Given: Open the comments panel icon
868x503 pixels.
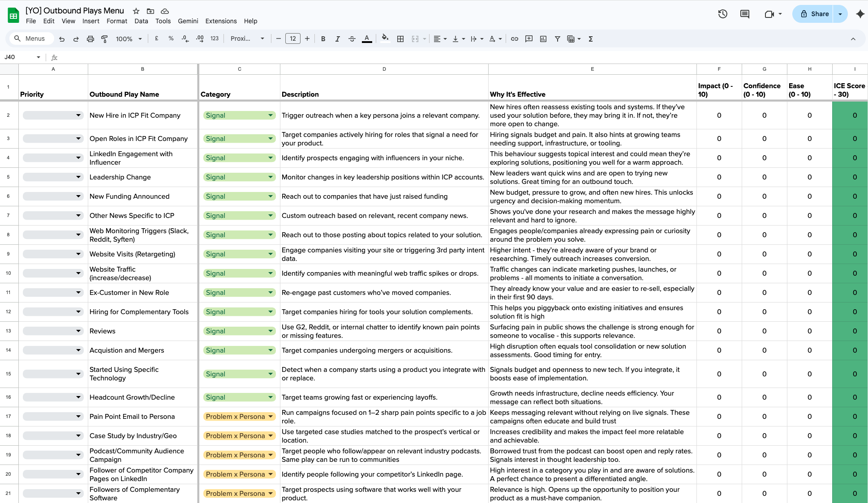Looking at the screenshot, I should (x=744, y=14).
